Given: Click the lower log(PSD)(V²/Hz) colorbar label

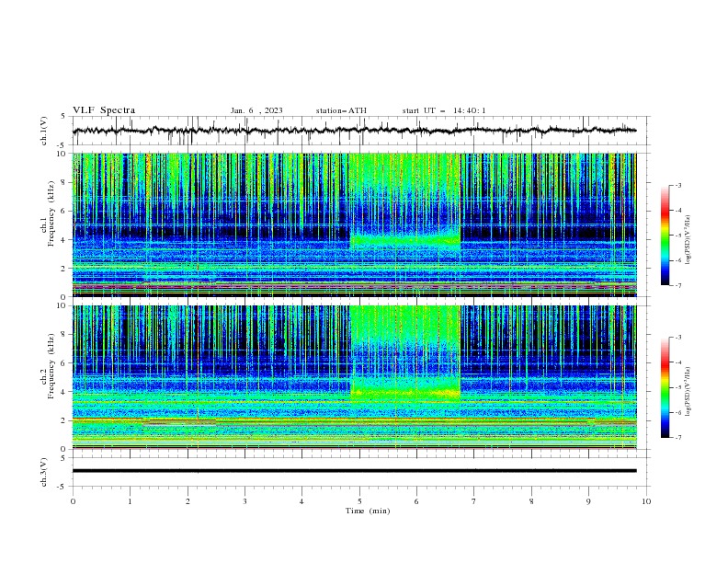Looking at the screenshot, I should pos(688,392).
